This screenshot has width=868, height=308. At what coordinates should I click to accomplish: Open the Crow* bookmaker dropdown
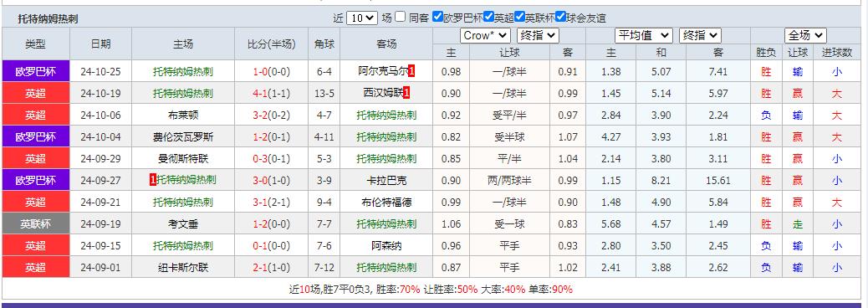click(485, 36)
